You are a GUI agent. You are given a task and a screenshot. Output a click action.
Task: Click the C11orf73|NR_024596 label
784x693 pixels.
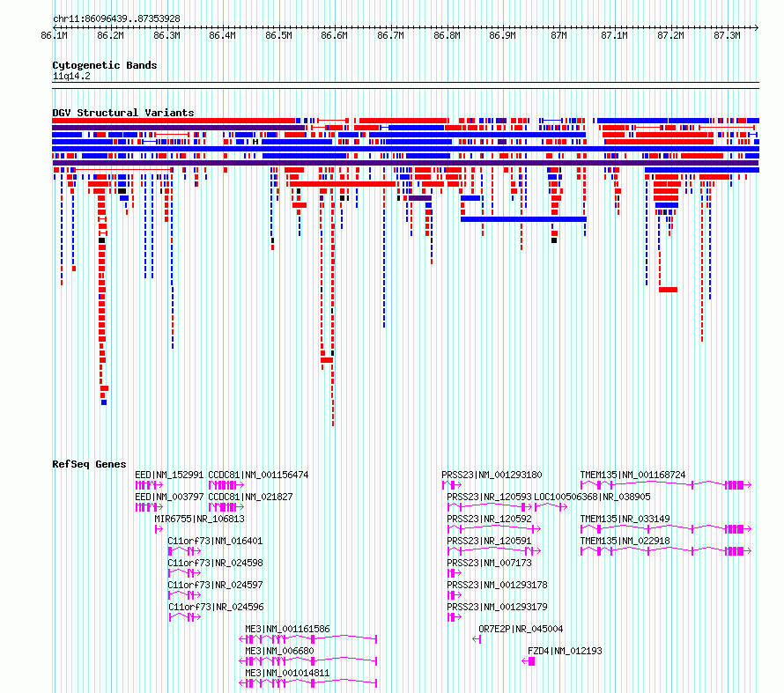[216, 607]
